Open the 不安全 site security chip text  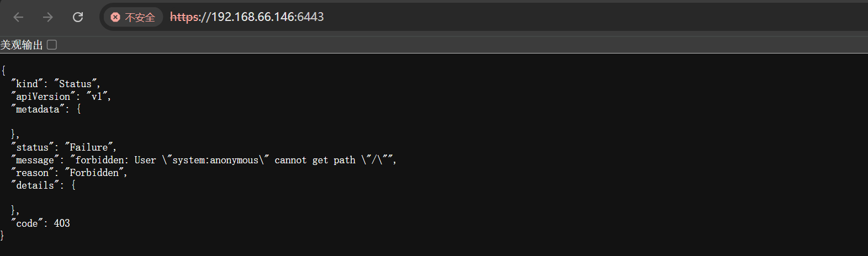[140, 18]
